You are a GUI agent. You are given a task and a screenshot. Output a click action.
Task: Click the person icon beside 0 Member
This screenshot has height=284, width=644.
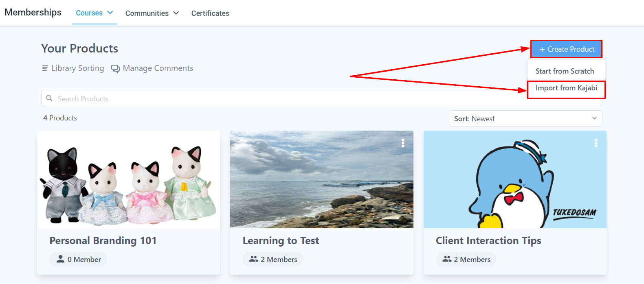click(60, 259)
